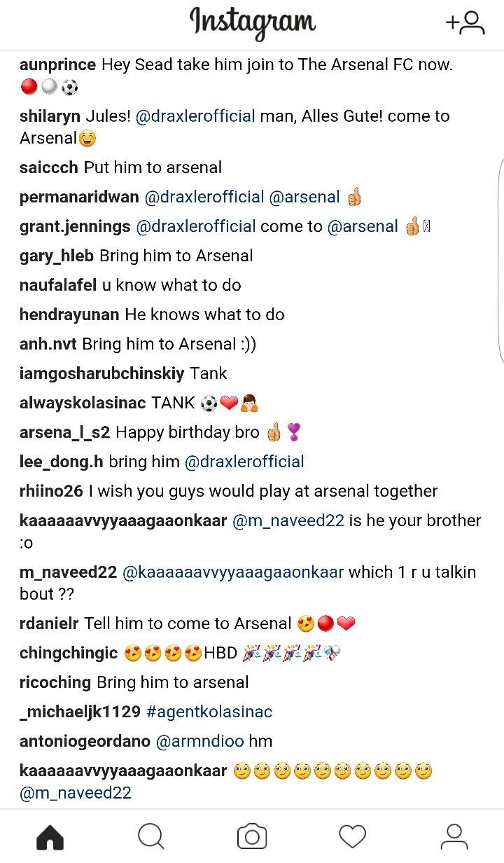Open gary_hleb's profile from username
This screenshot has height=863, width=504.
[x=57, y=256]
